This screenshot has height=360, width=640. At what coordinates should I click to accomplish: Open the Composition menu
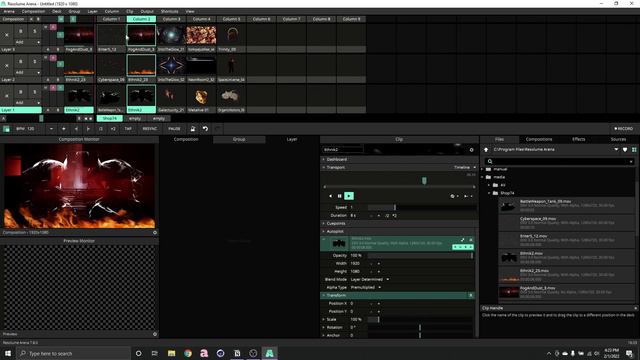33,11
